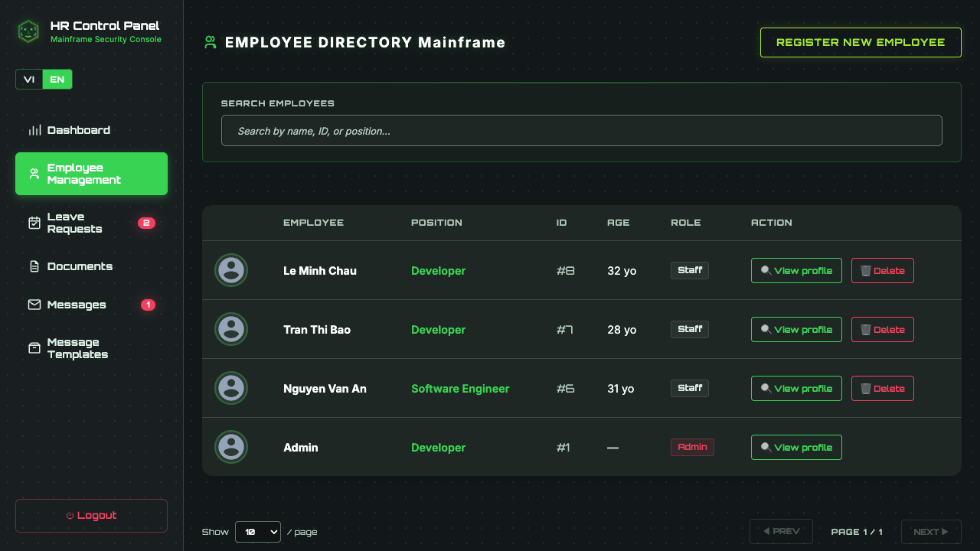Image resolution: width=980 pixels, height=551 pixels.
Task: Click the 28 yo age cell
Action: tap(622, 329)
